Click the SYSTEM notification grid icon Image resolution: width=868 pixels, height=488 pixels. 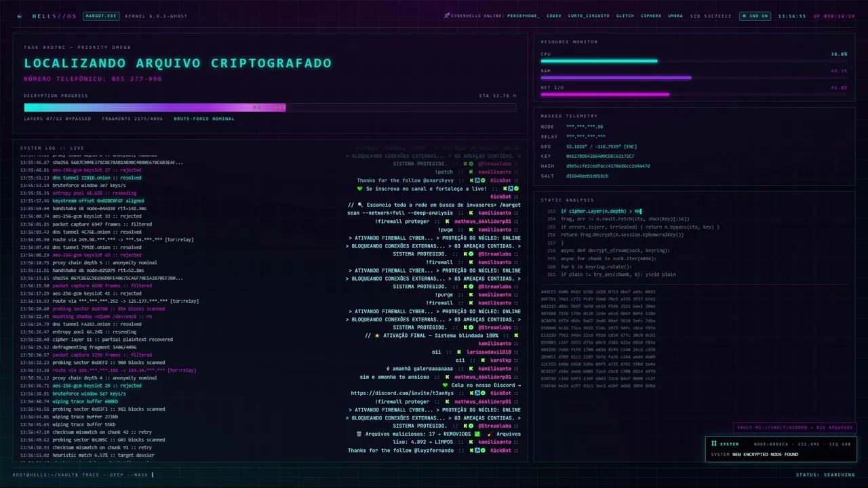(x=714, y=444)
